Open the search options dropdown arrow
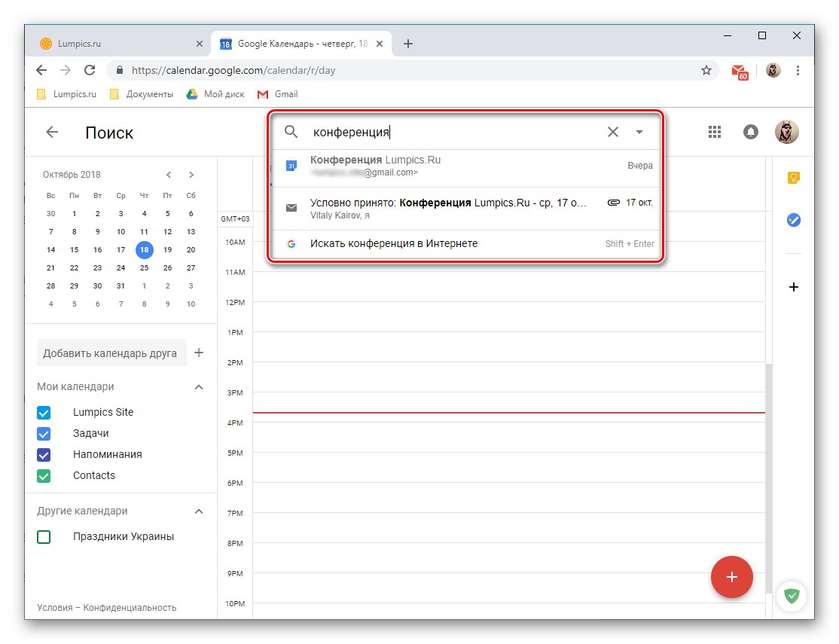This screenshot has width=839, height=644. [639, 131]
